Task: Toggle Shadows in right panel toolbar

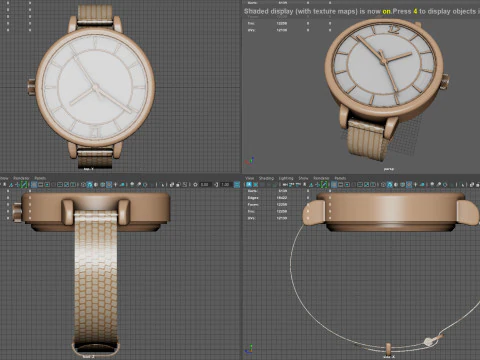Action: point(422,184)
